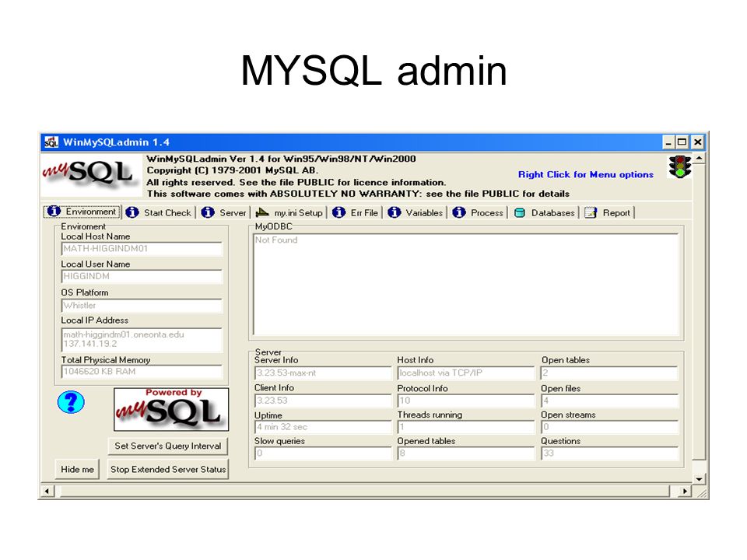Switch to the Environment tab
747x560 pixels.
(x=82, y=212)
